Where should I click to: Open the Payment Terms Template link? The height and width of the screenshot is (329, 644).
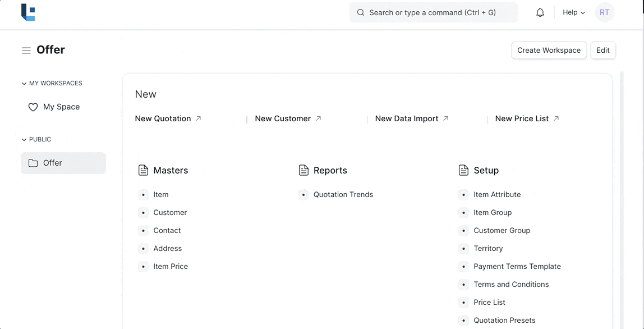[x=517, y=267]
